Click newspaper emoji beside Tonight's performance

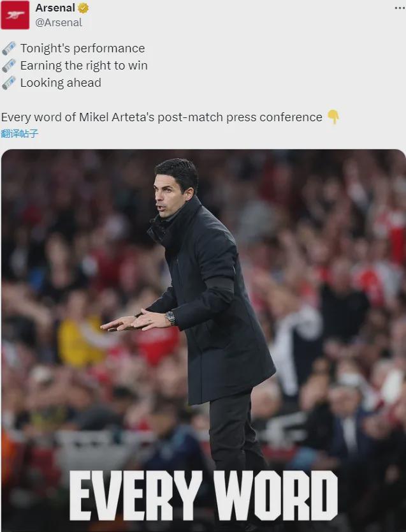tap(8, 48)
